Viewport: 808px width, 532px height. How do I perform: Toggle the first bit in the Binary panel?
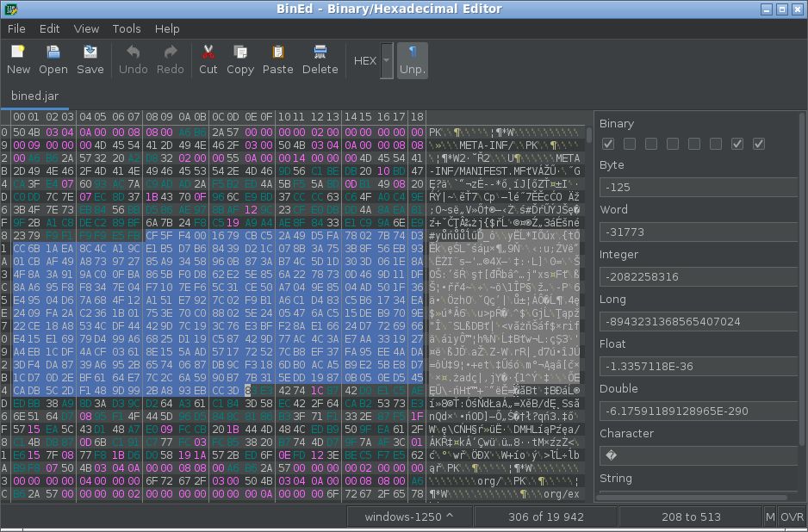(609, 143)
